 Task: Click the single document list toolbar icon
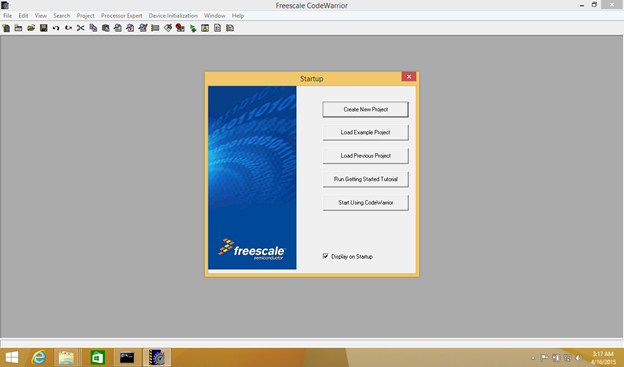click(217, 28)
